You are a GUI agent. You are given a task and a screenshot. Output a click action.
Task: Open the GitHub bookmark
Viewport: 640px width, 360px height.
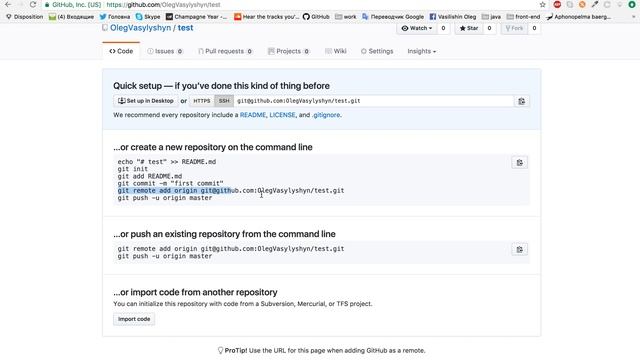(x=316, y=17)
